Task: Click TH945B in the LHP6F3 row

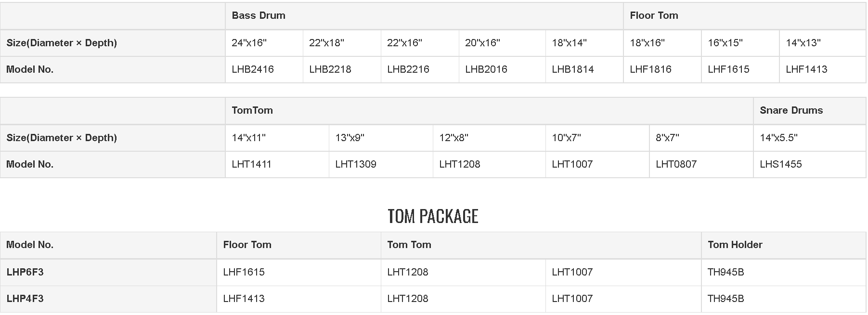Action: 725,272
